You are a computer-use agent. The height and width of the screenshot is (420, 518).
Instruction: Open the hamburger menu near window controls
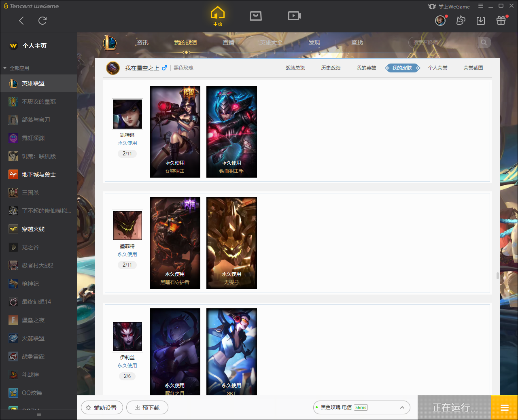(x=481, y=6)
